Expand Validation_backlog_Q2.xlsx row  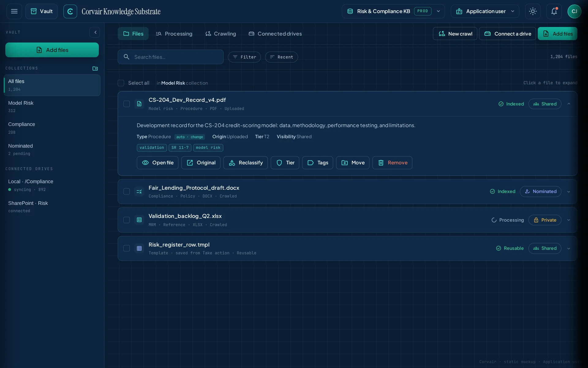(x=569, y=220)
